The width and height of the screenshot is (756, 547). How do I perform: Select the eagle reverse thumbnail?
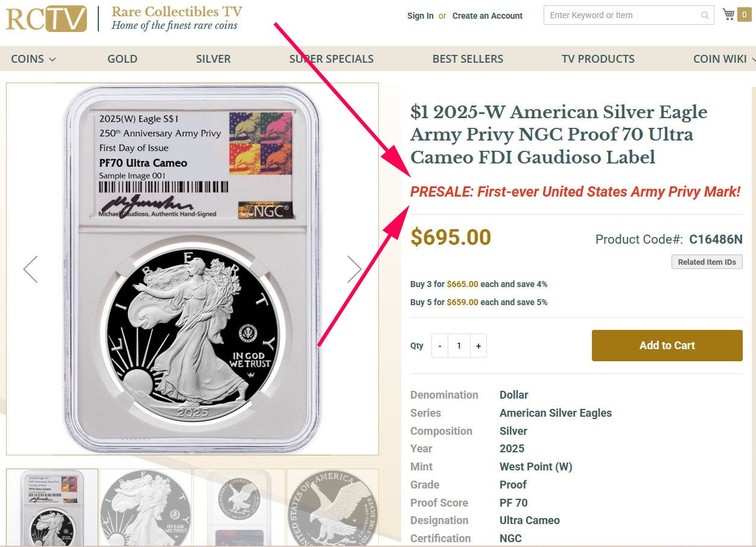(x=332, y=508)
